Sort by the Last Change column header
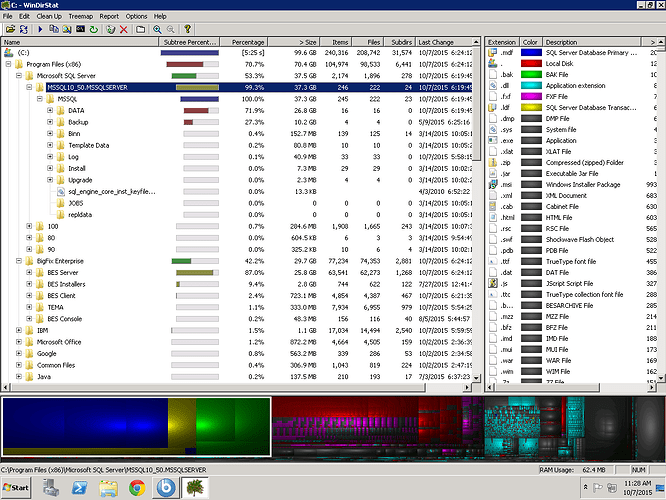 [443, 42]
